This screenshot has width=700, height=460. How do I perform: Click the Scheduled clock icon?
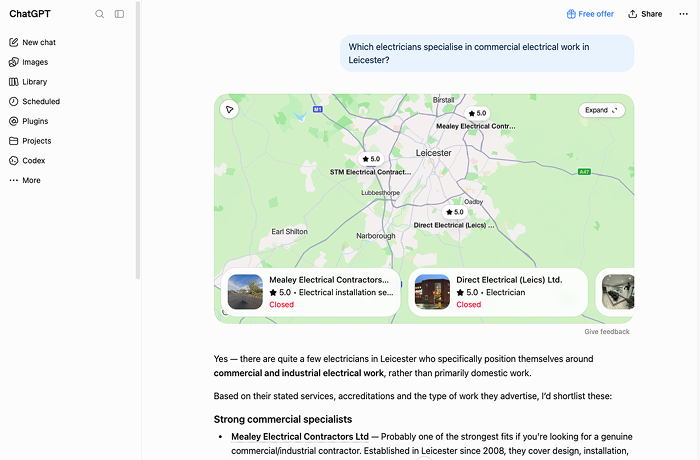pyautogui.click(x=14, y=101)
